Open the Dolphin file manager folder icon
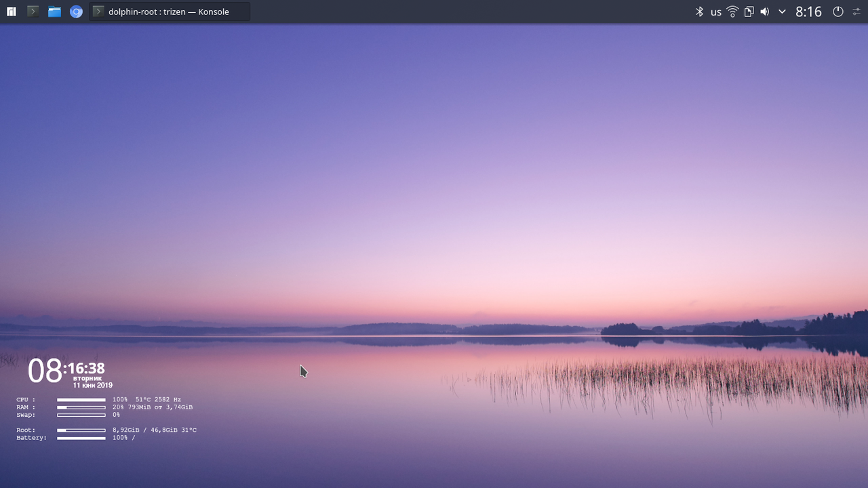The width and height of the screenshot is (868, 488). pyautogui.click(x=54, y=12)
